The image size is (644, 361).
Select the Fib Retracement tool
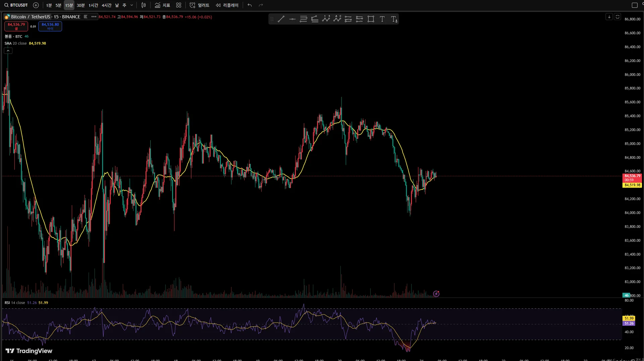coord(304,19)
